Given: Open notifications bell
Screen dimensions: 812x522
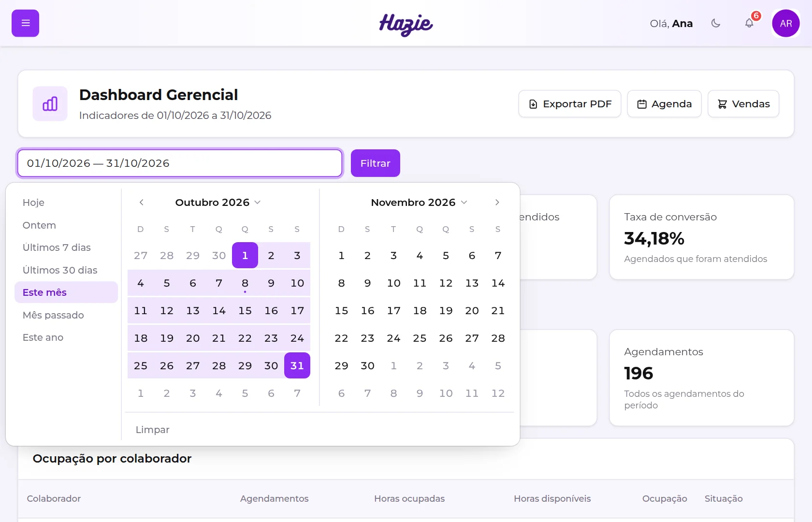Looking at the screenshot, I should pyautogui.click(x=749, y=23).
